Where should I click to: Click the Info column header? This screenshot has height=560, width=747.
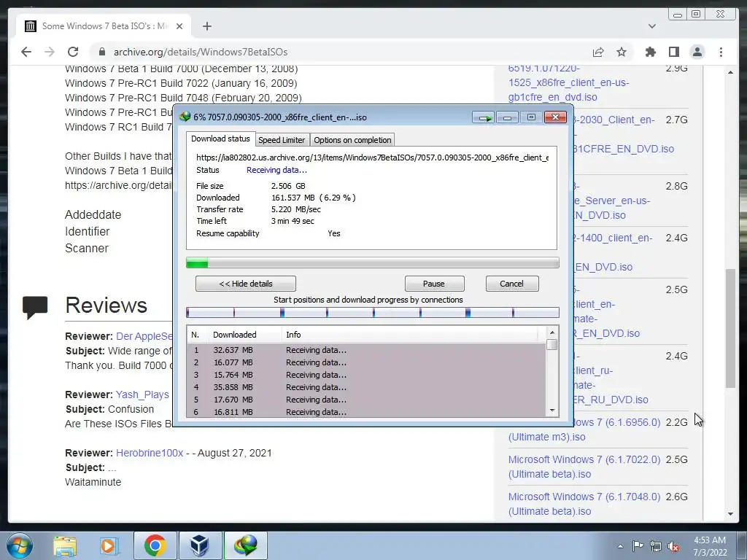click(410, 335)
